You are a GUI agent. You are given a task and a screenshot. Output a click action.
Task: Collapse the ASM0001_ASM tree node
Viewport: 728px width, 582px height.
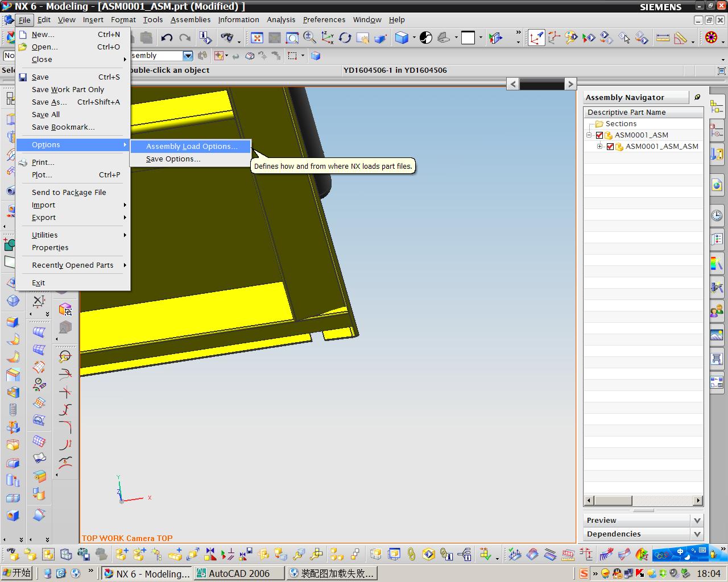tap(589, 135)
